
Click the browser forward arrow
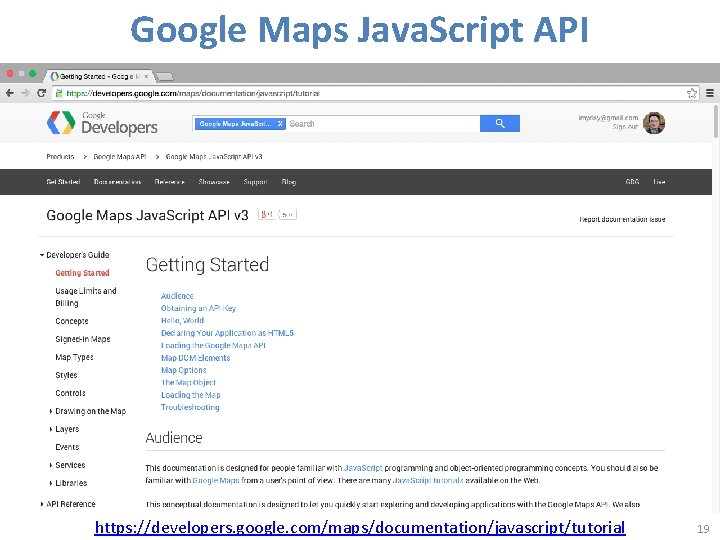[x=25, y=93]
